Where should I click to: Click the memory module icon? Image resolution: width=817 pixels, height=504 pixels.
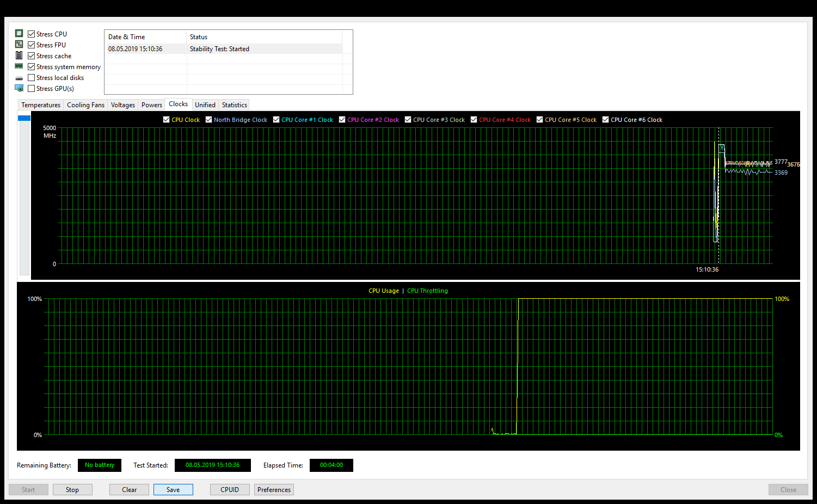[x=19, y=66]
